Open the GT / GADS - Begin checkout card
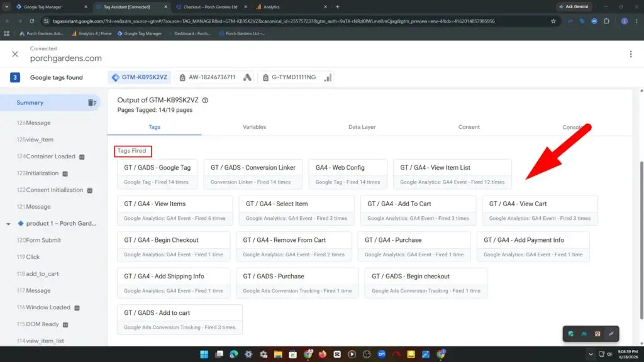This screenshot has width=644, height=362. click(426, 283)
